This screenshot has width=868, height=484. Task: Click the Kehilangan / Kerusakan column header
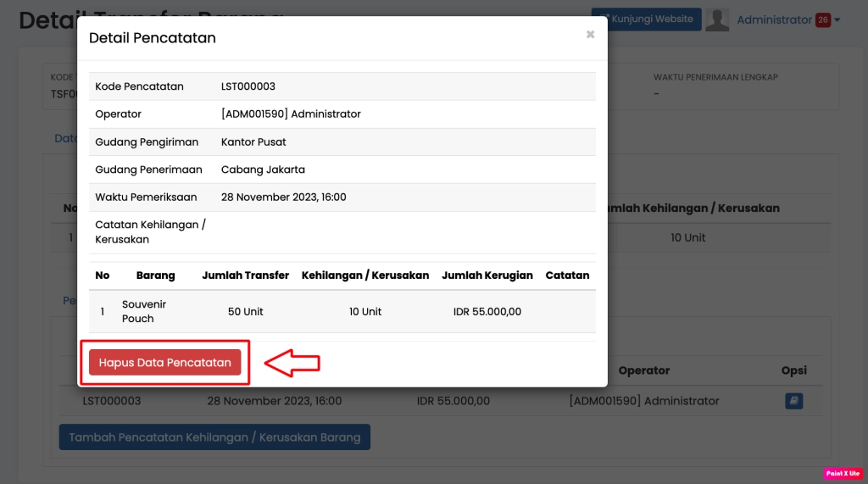(x=365, y=275)
